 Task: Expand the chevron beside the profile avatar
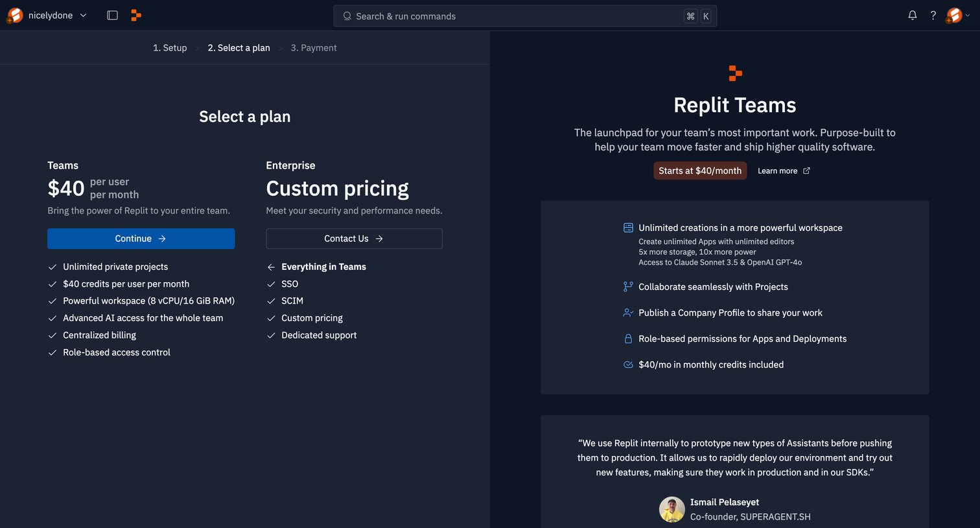968,16
